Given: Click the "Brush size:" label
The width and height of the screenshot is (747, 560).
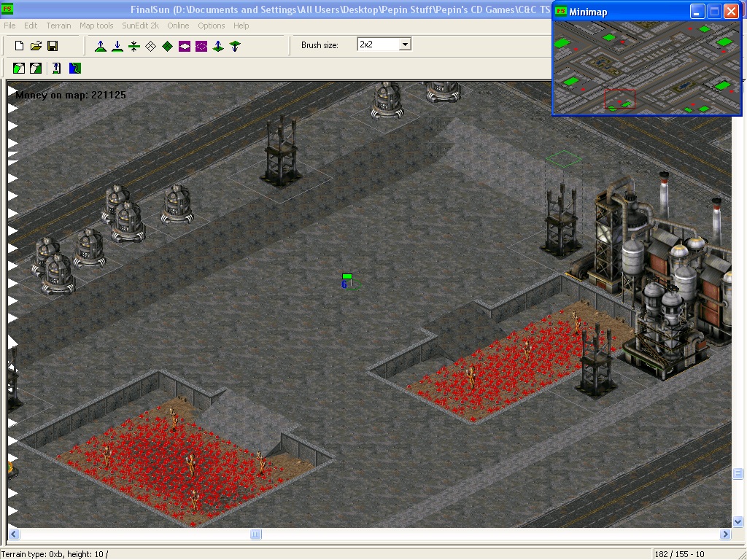Looking at the screenshot, I should 320,45.
